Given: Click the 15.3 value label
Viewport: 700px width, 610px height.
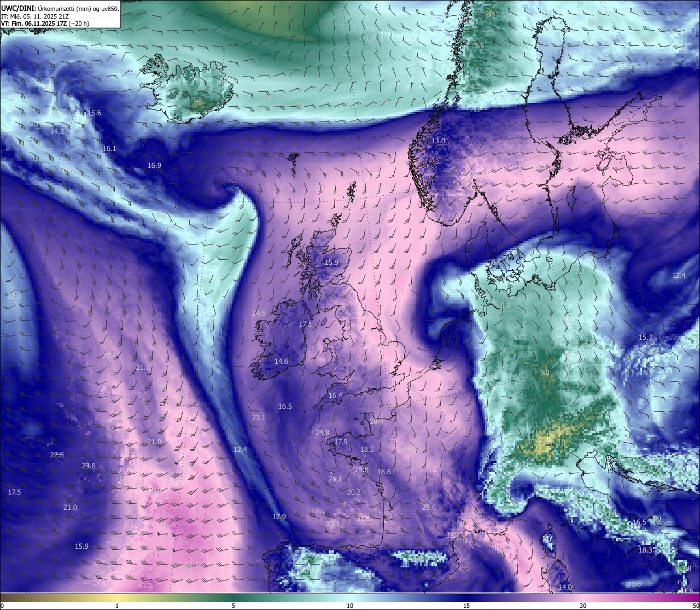Looking at the screenshot, I should tap(645, 338).
